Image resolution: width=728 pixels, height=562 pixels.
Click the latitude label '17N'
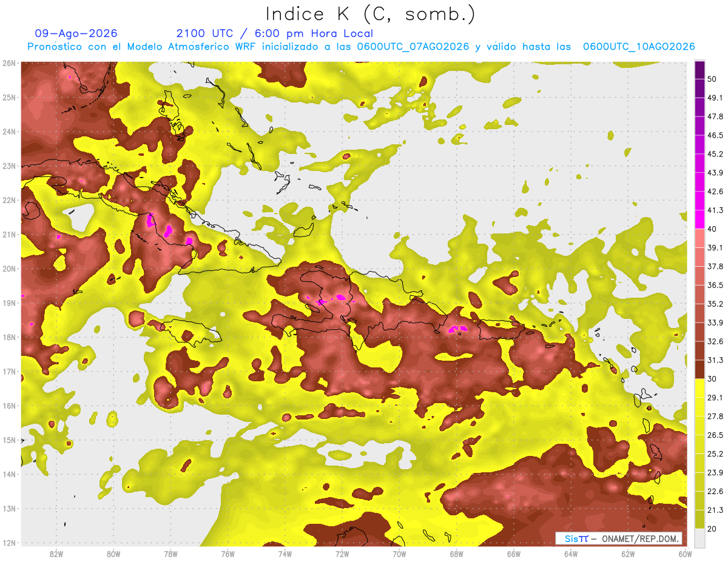[9, 372]
